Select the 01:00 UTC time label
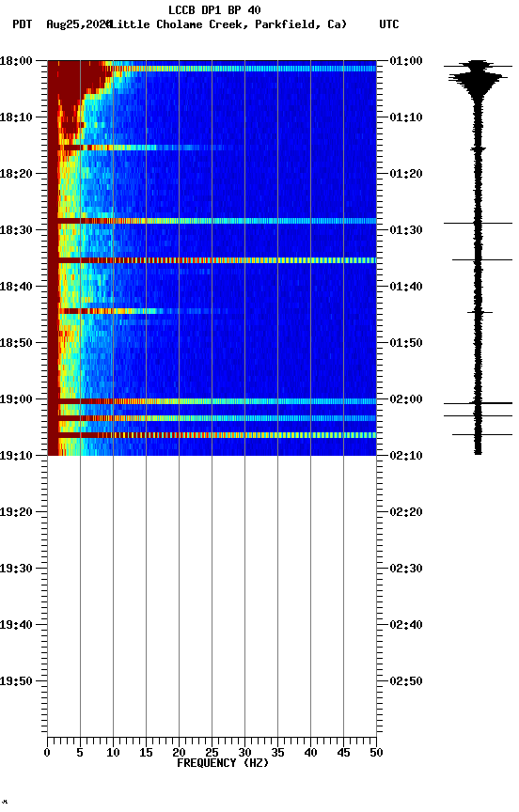This screenshot has width=519, height=812. [406, 60]
